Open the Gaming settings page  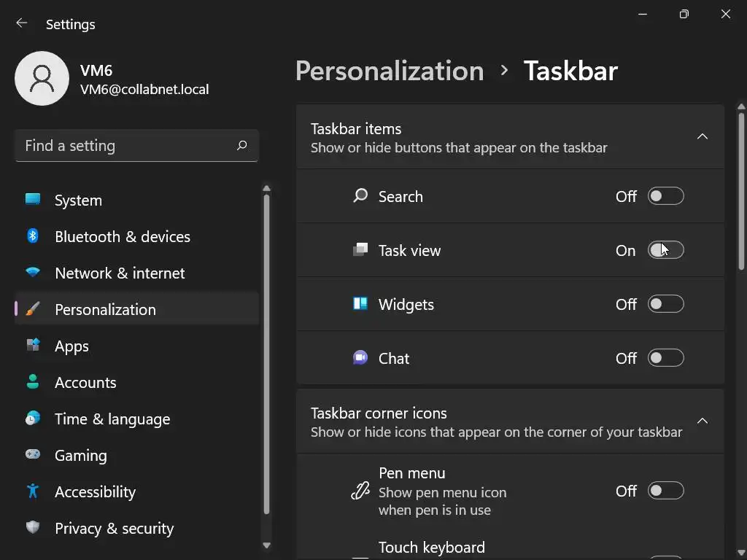[x=80, y=455]
